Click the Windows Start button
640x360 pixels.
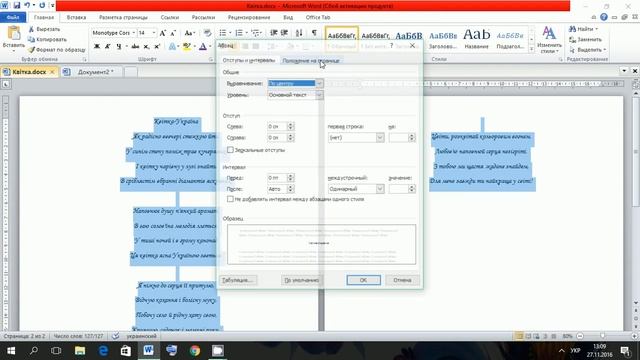tap(11, 350)
